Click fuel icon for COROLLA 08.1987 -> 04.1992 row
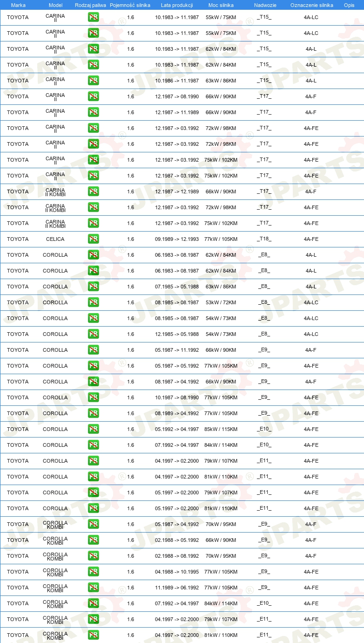The width and height of the screenshot is (364, 643). point(93,382)
